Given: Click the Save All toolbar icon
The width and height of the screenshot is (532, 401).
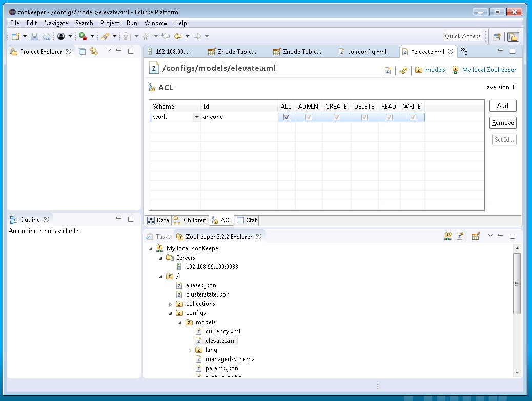Looking at the screenshot, I should pyautogui.click(x=46, y=36).
